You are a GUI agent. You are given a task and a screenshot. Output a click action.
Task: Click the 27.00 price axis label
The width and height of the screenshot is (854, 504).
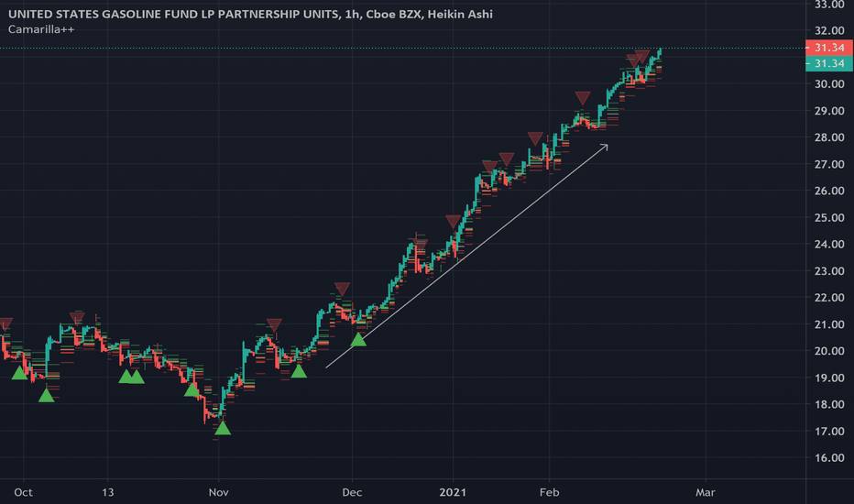(x=829, y=164)
